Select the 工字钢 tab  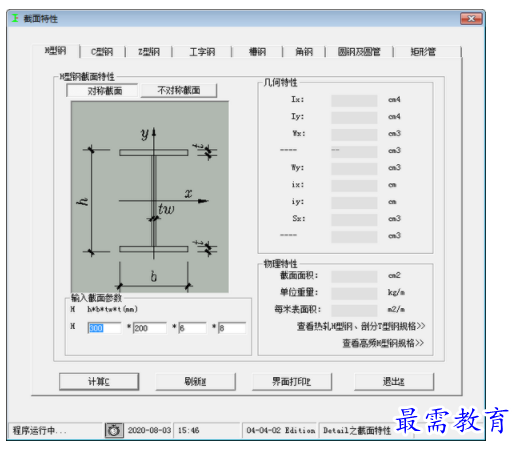pos(202,52)
